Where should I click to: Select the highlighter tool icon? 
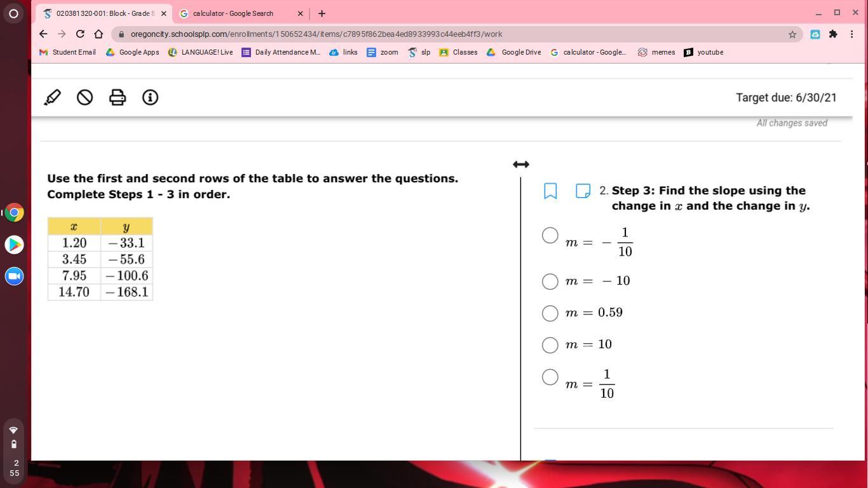pyautogui.click(x=53, y=97)
